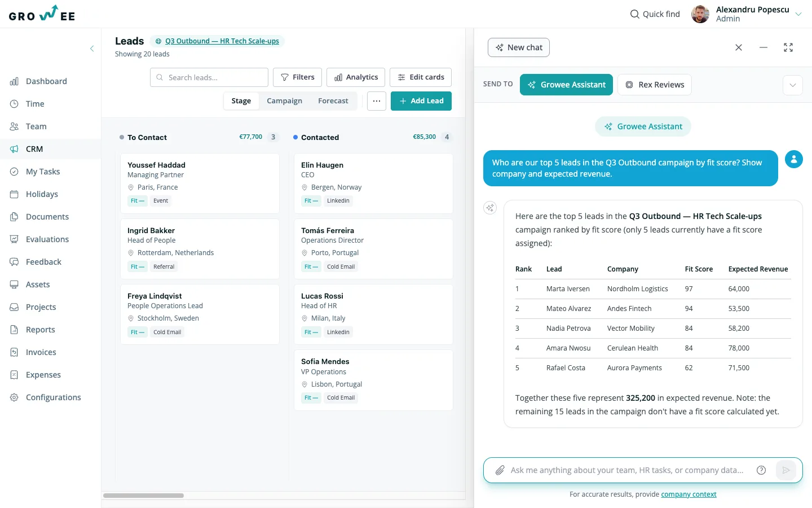Open the Dashboard sidebar item
The height and width of the screenshot is (508, 812).
pyautogui.click(x=46, y=81)
